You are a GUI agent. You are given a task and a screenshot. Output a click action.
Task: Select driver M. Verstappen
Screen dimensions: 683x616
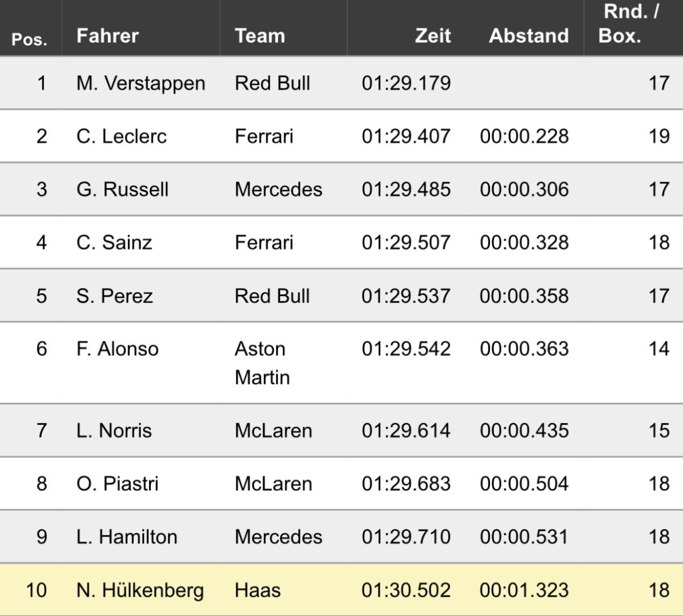tap(141, 83)
